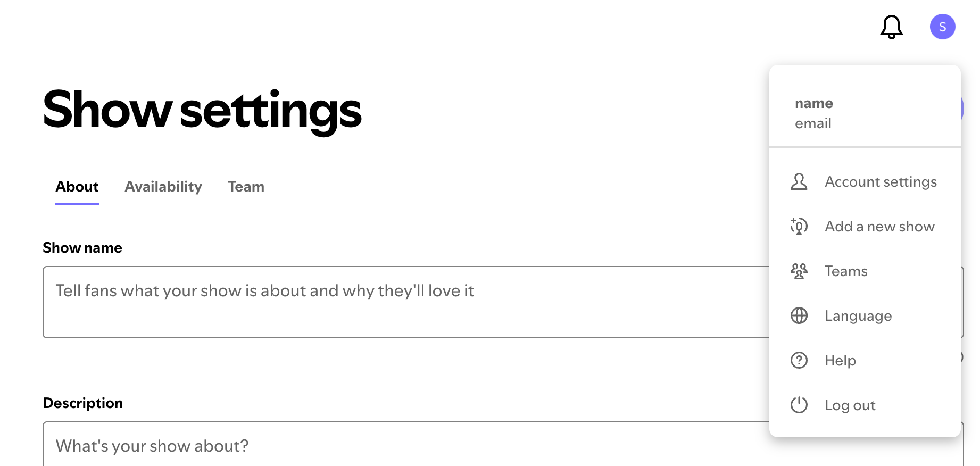Viewport: 980px width, 466px height.
Task: Switch to the Availability tab
Action: click(x=163, y=187)
